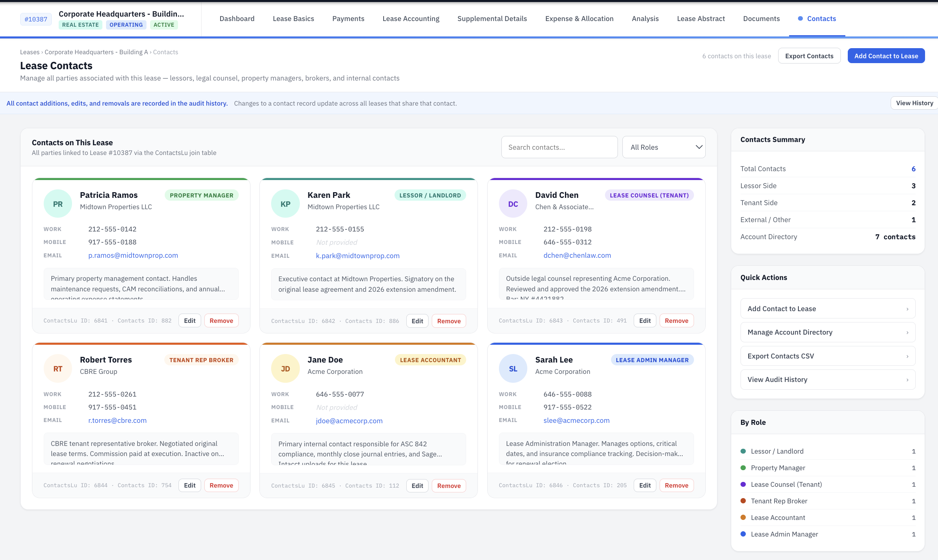Click Sarah Lee's SL avatar circle
Screen dimensions: 938x560
tap(513, 368)
